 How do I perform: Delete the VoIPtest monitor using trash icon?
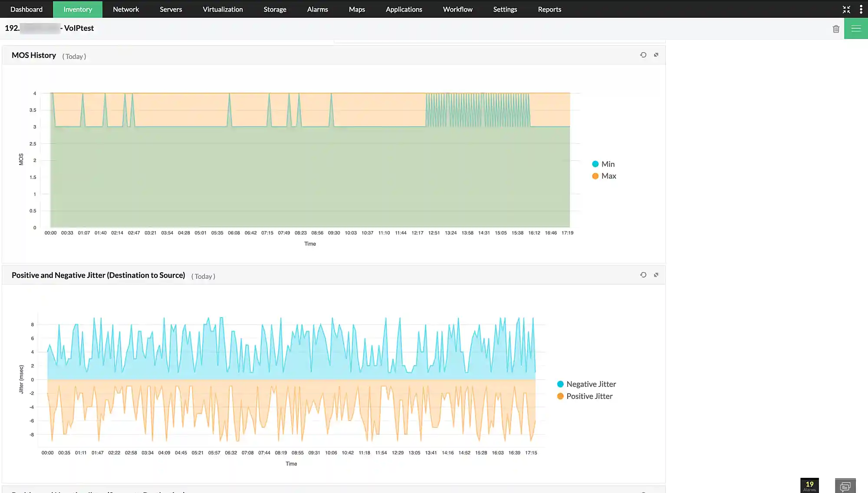click(836, 28)
